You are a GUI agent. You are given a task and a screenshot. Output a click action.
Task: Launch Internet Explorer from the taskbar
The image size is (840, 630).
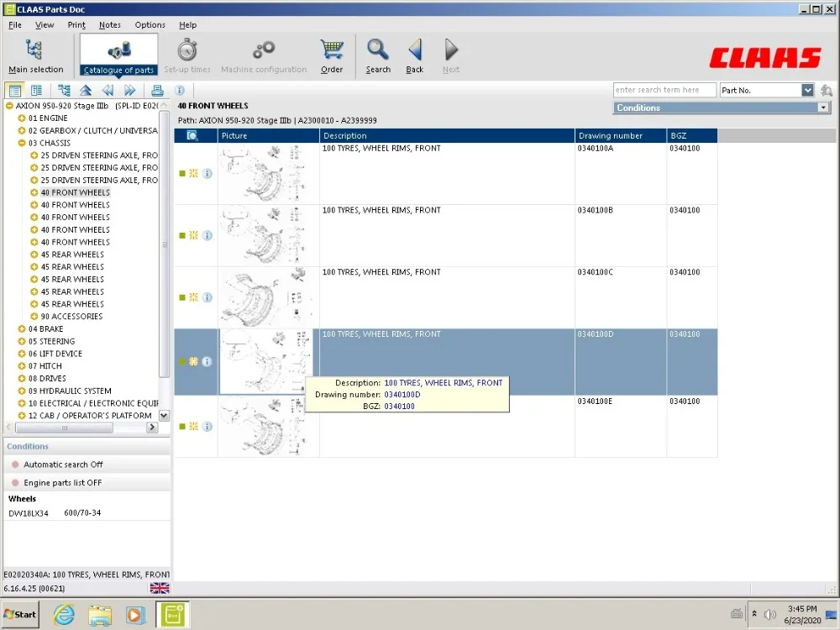[64, 615]
